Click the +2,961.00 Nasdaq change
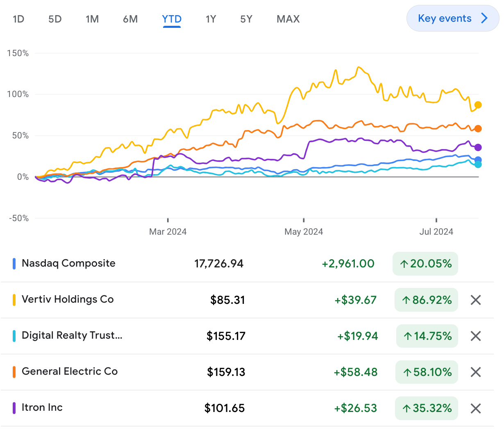 pos(348,264)
